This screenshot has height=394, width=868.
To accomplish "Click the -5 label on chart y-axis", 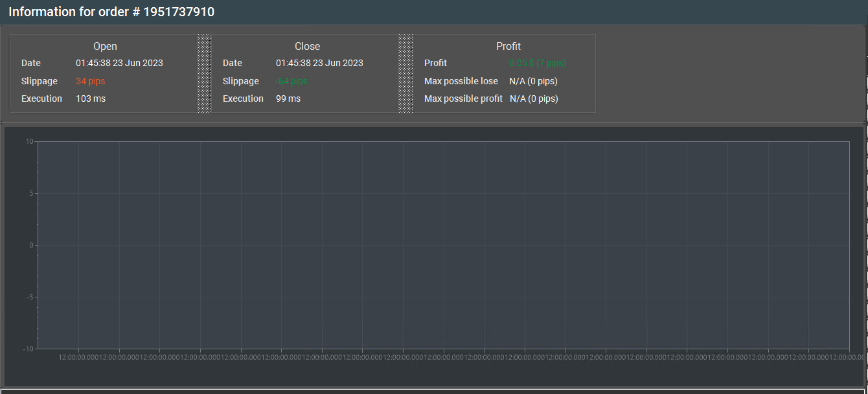I will [x=30, y=297].
